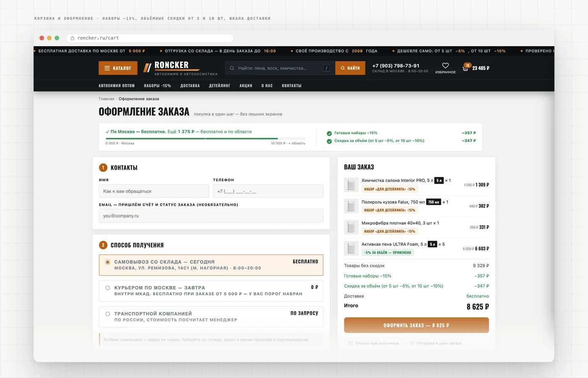
Task: Open favorites via the heart icon
Action: [x=446, y=66]
